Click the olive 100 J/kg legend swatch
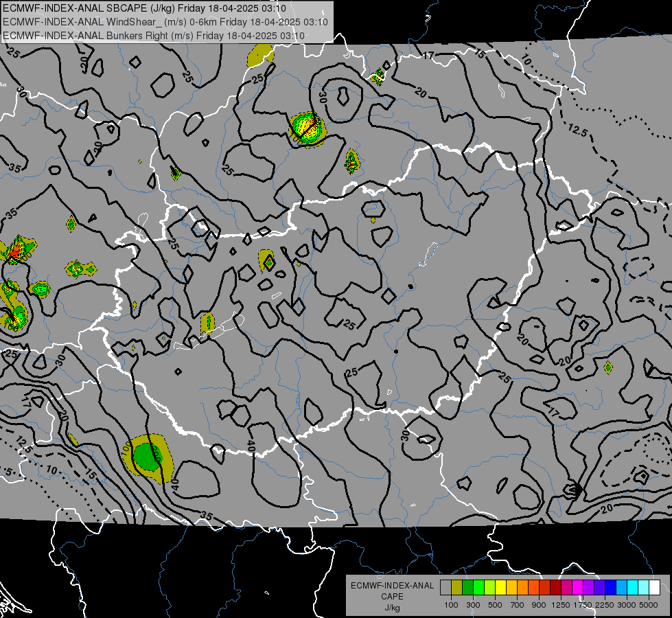Screen dimensions: 672x618 457,588
